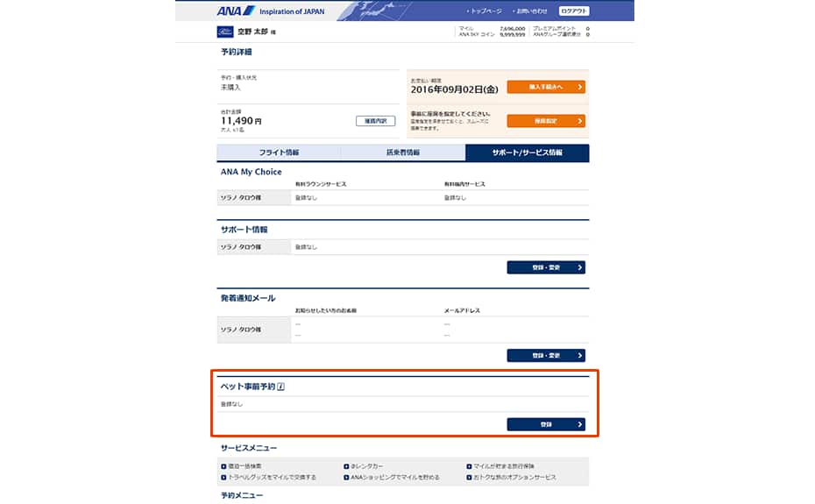The height and width of the screenshot is (504, 815).
Task: Click the ログアウト button
Action: pos(574,11)
